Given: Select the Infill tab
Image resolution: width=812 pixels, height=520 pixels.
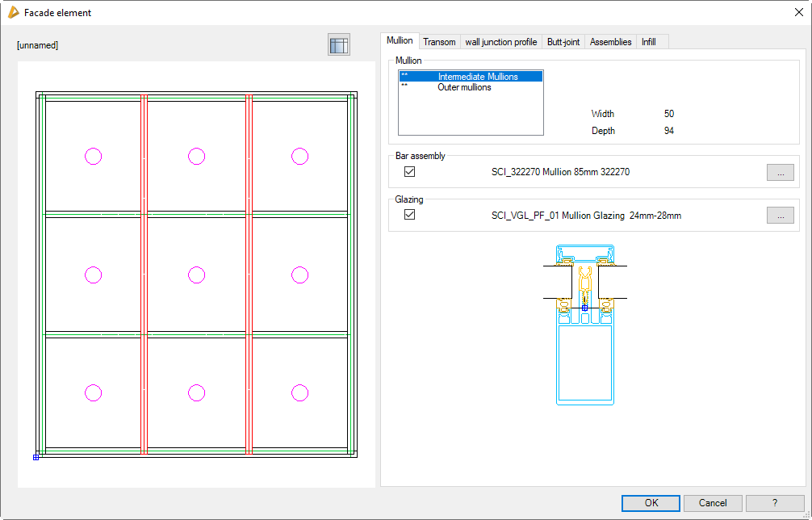Looking at the screenshot, I should [x=648, y=42].
